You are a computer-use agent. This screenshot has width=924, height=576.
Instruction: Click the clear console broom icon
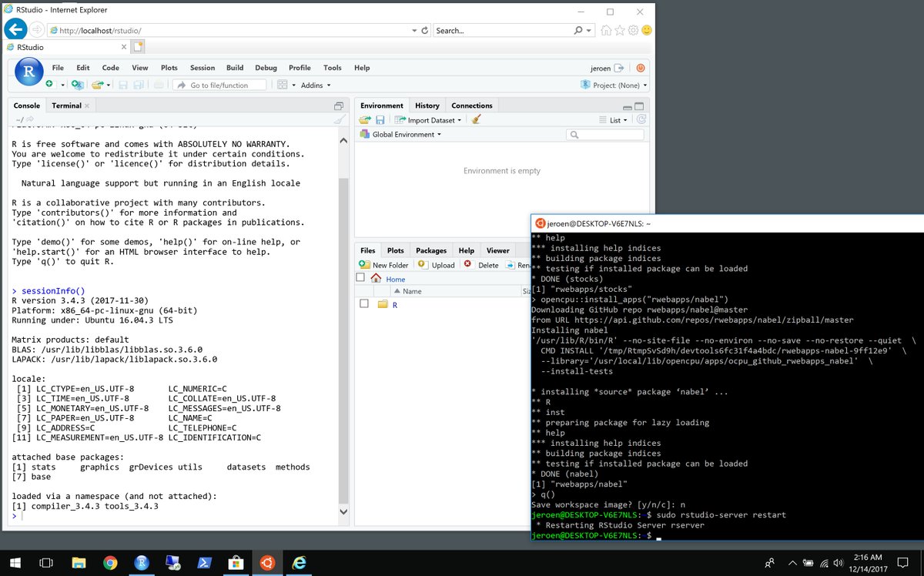click(340, 119)
